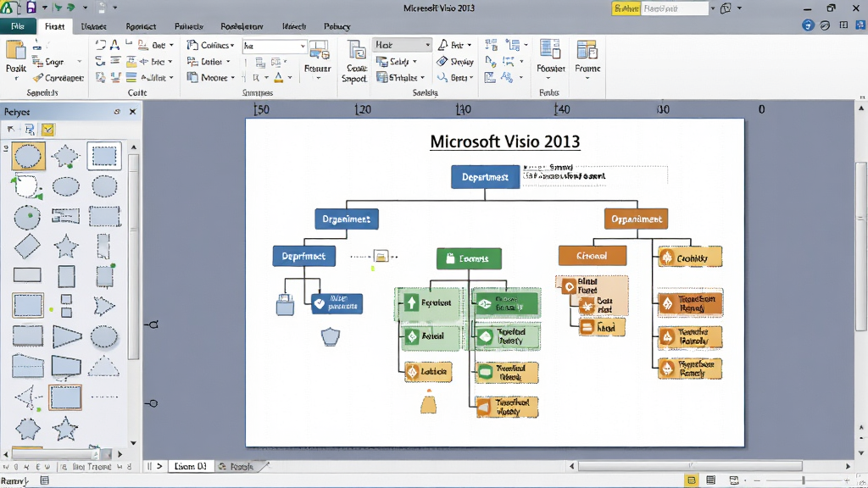Select the dashed triangle shape in stencil
The height and width of the screenshot is (488, 868).
(x=103, y=366)
